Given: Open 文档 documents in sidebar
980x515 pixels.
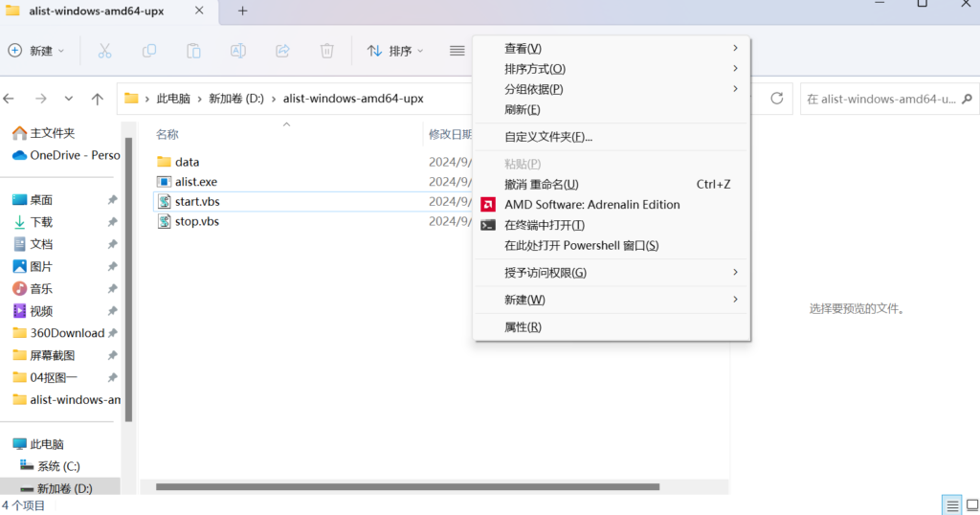Looking at the screenshot, I should 33,244.
